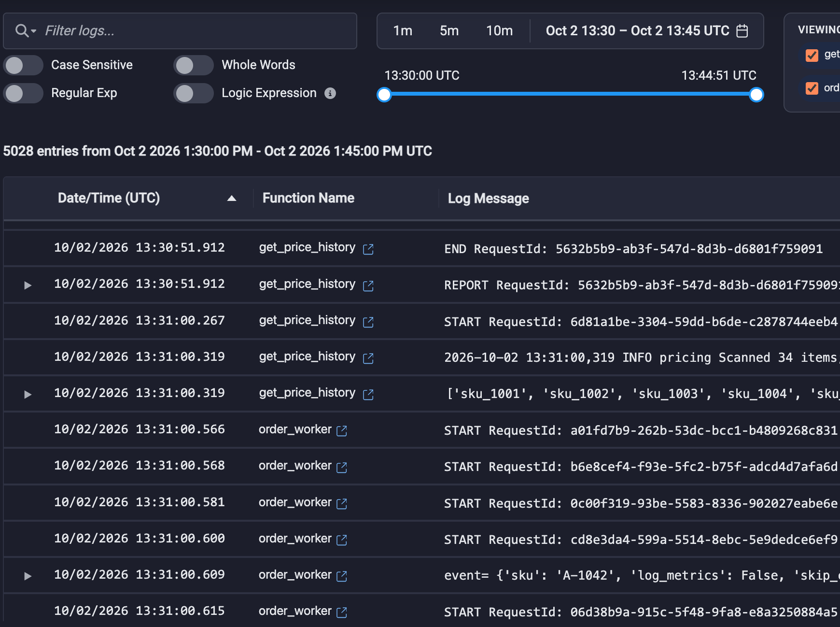Screen dimensions: 840x627
Task: Open external link for START 6d81a1be row's function
Action: click(368, 322)
